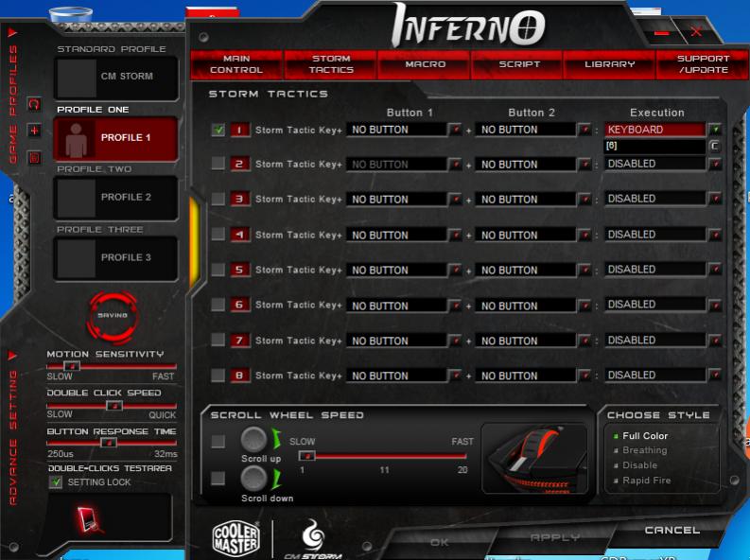Open Button 1 dropdown for Storm Tactic Key 1

click(455, 130)
